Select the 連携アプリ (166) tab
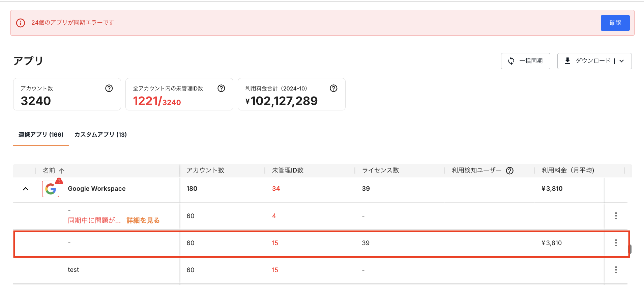Screen dimensions: 644x285 point(41,135)
